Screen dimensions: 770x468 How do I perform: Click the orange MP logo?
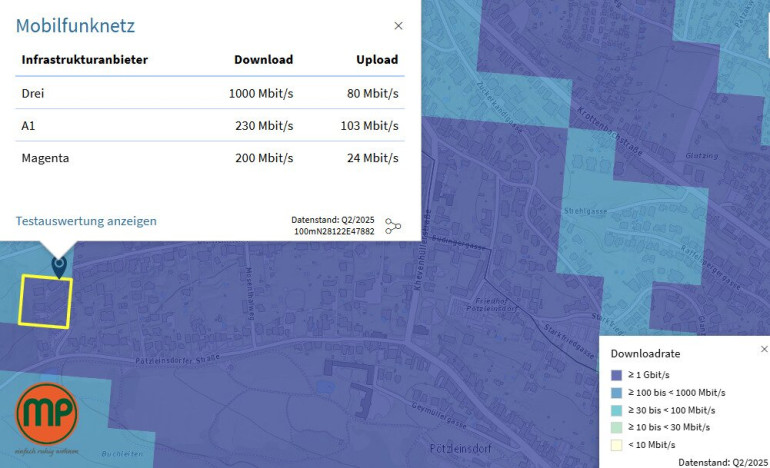pyautogui.click(x=46, y=415)
